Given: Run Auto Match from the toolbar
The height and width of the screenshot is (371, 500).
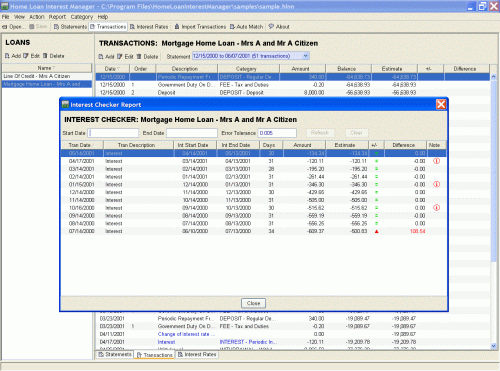Looking at the screenshot, I should (x=246, y=27).
